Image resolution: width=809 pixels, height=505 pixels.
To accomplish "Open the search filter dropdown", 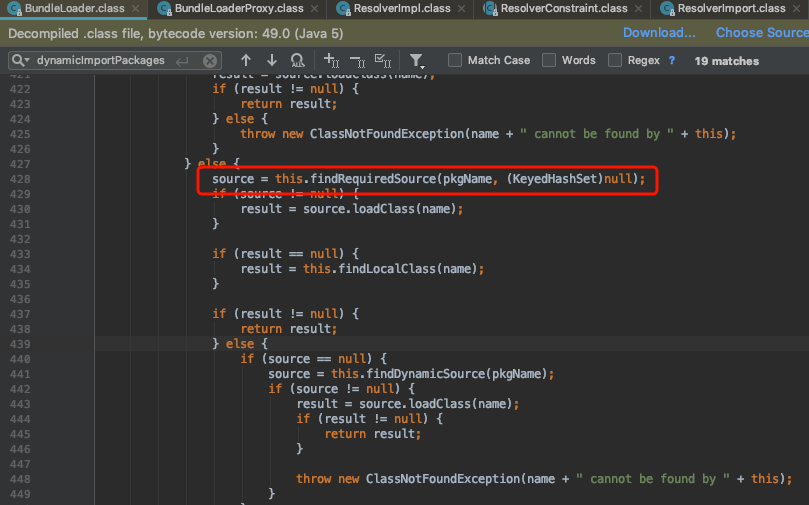I will tap(417, 61).
